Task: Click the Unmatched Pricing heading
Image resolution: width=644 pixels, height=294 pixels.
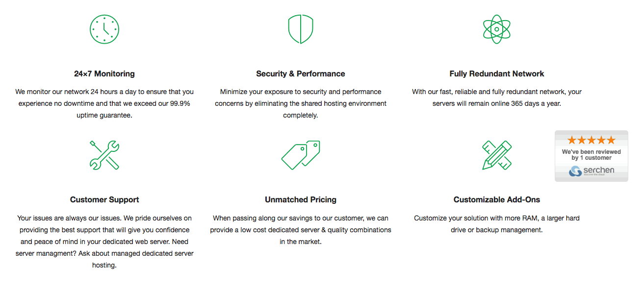Action: point(301,200)
